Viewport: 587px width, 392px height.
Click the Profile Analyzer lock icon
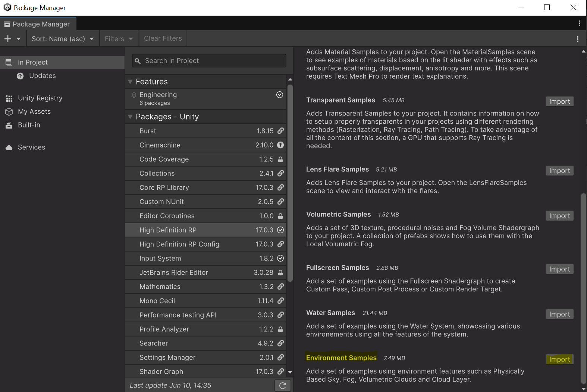[x=280, y=329]
